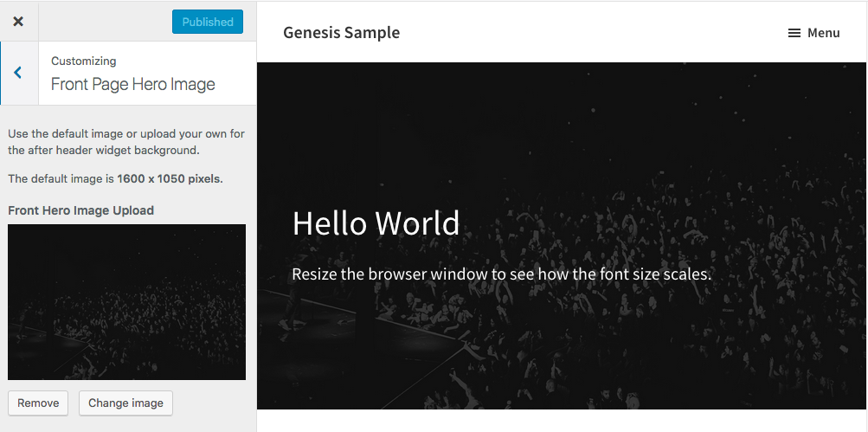Open the Menu label in site header

pyautogui.click(x=823, y=33)
